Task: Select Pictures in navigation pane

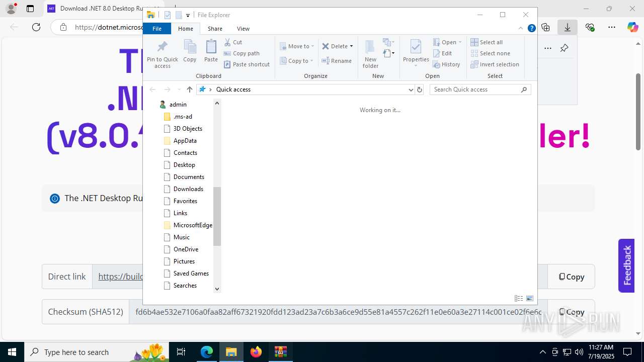Action: 184,261
